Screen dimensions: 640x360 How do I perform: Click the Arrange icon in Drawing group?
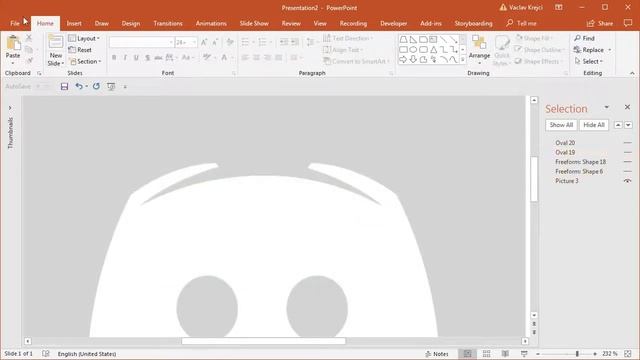pyautogui.click(x=479, y=43)
